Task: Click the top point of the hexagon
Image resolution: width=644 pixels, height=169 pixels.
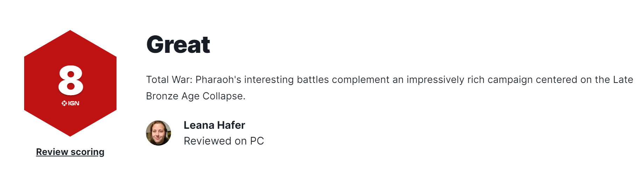Action: (x=70, y=32)
